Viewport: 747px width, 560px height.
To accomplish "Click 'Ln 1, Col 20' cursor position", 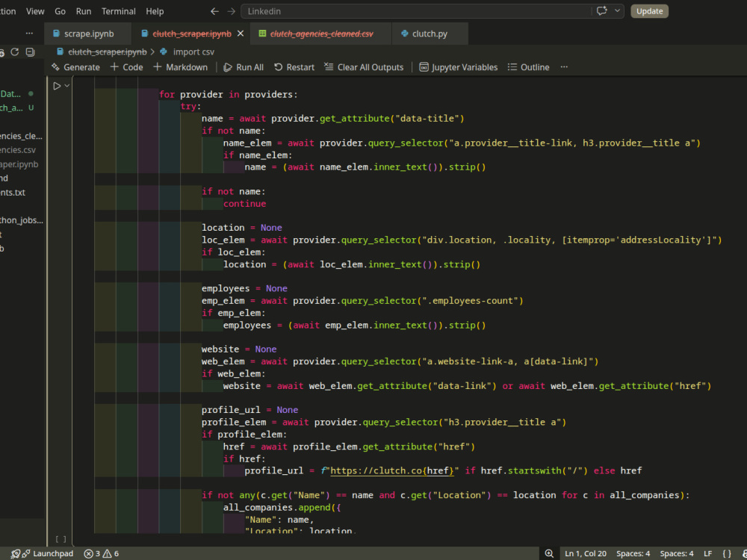I will (x=586, y=553).
